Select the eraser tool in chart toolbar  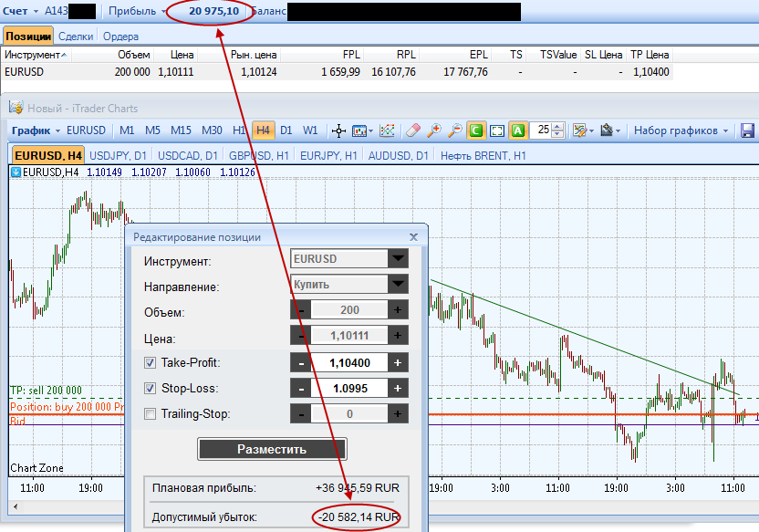(x=413, y=130)
